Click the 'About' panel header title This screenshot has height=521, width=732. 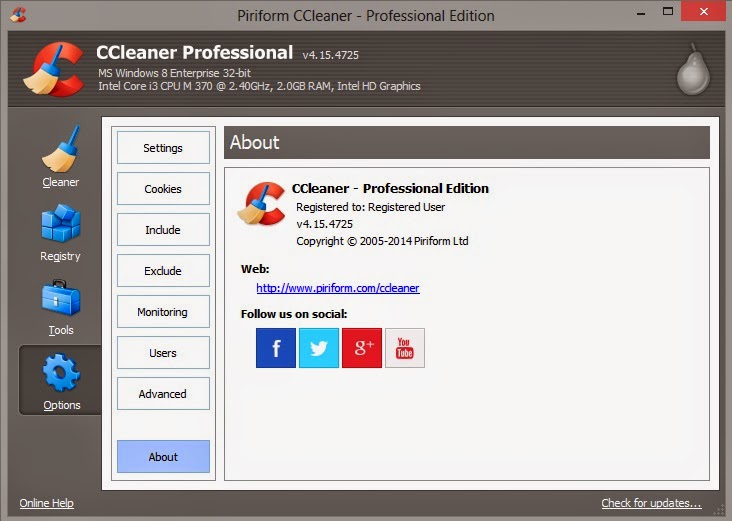(x=254, y=142)
